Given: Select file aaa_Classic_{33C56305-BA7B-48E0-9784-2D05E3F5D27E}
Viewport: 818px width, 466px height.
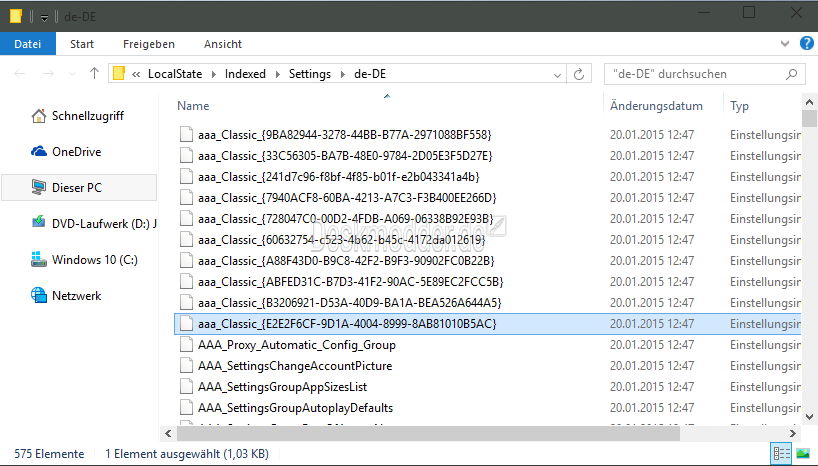Looking at the screenshot, I should click(x=345, y=156).
